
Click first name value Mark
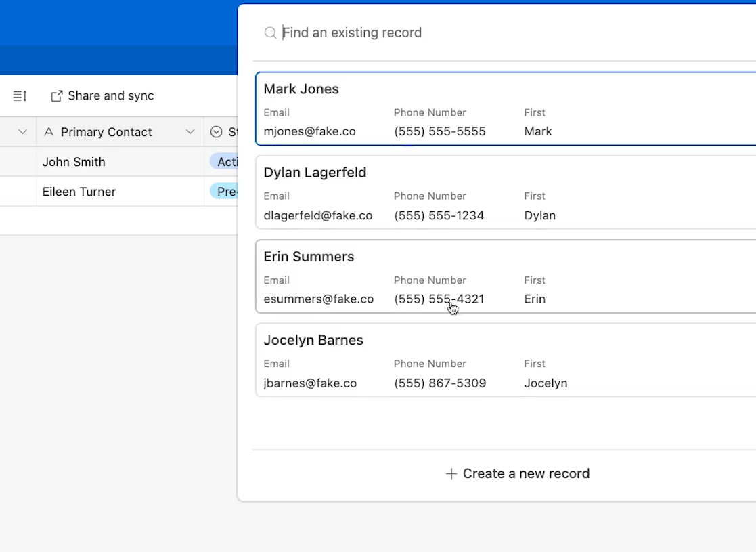coord(538,131)
